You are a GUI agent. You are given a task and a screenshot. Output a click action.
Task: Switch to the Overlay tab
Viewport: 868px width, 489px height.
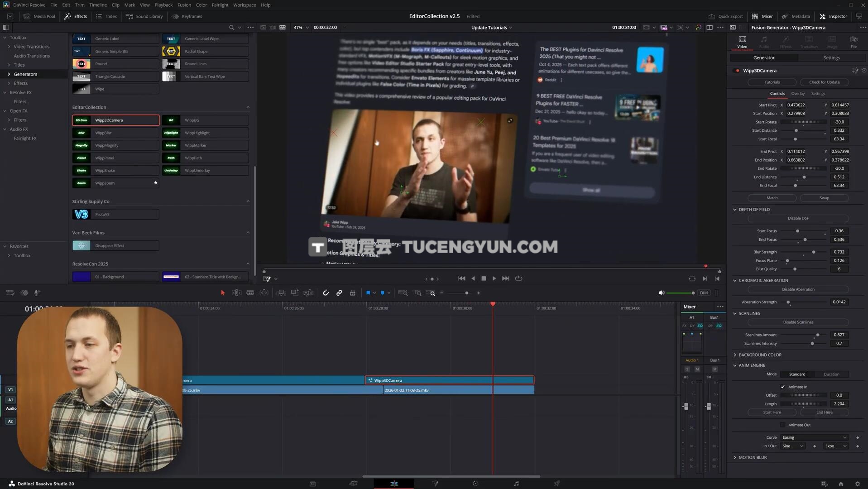tap(797, 94)
